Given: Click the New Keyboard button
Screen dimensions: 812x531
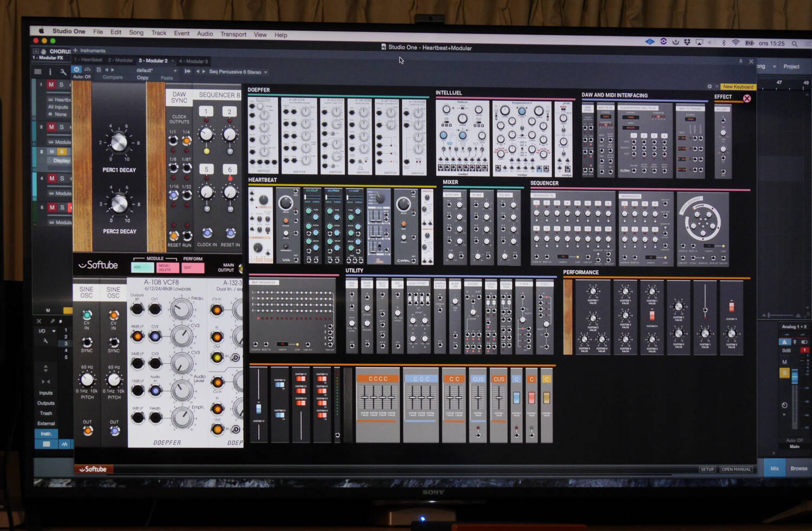Looking at the screenshot, I should [738, 87].
